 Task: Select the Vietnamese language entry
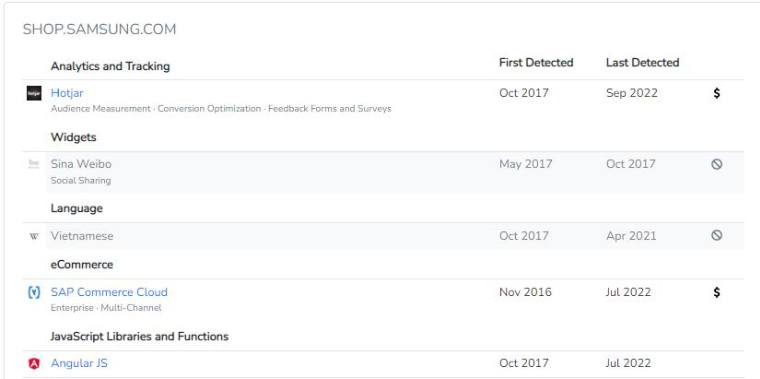(x=82, y=236)
